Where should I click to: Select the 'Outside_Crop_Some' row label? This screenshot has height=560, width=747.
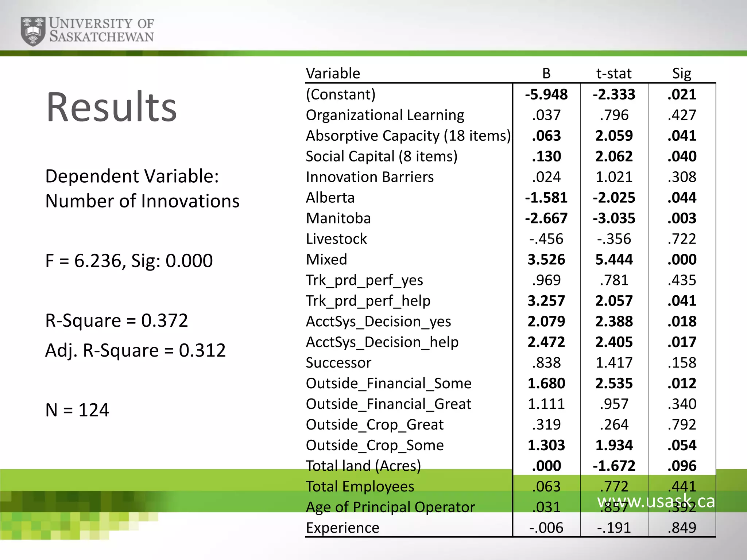coord(375,446)
